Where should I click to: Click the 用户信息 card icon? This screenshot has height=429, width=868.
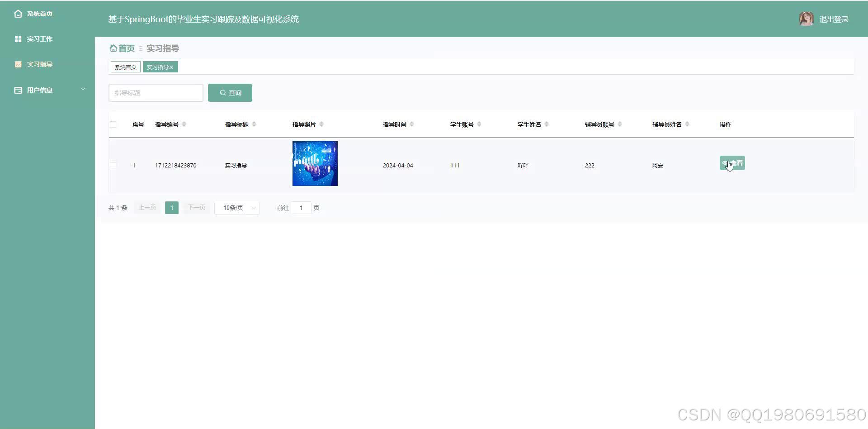click(17, 90)
